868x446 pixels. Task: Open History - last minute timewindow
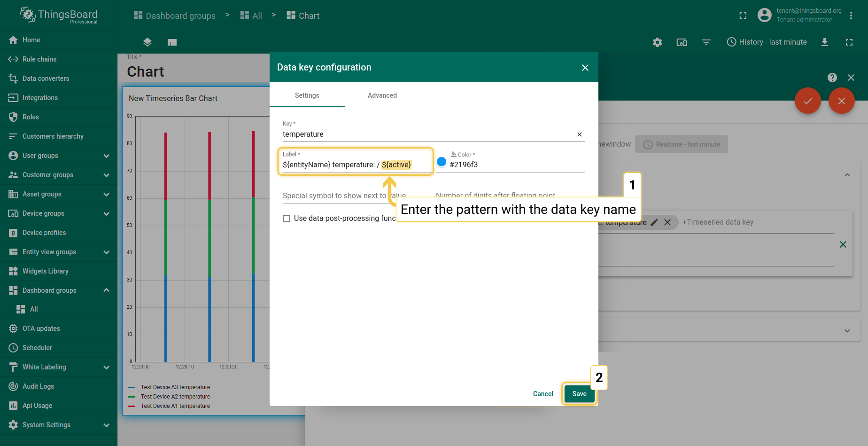[767, 42]
